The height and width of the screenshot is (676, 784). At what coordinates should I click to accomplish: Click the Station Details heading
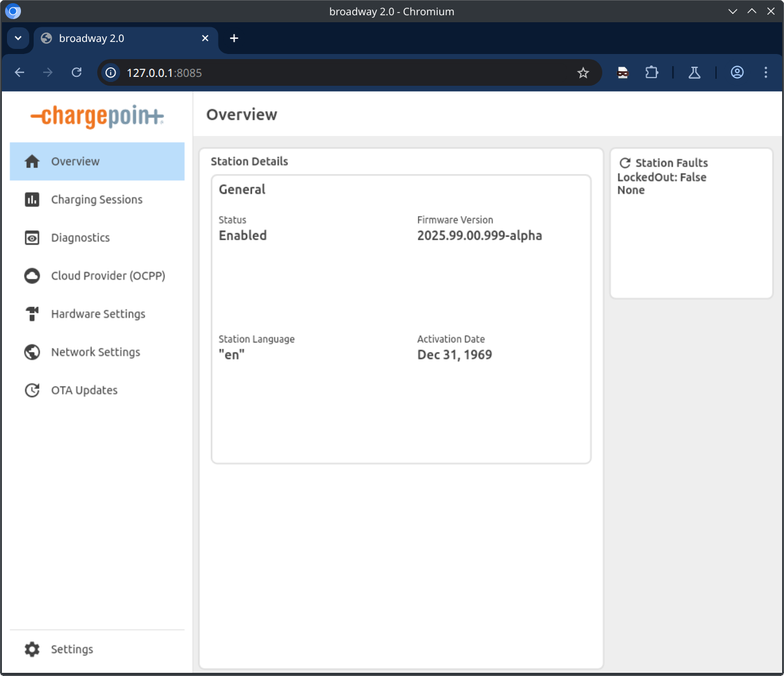tap(249, 161)
